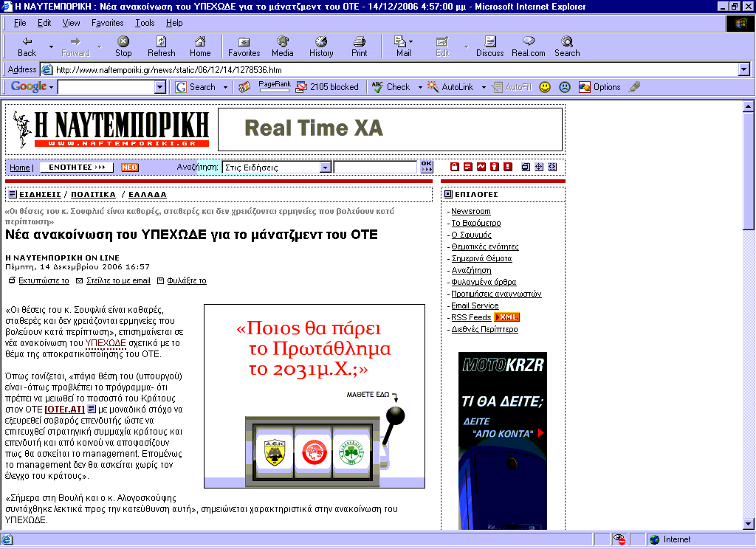Click the red padlock icon on site bar
This screenshot has width=756, height=549.
click(x=454, y=167)
